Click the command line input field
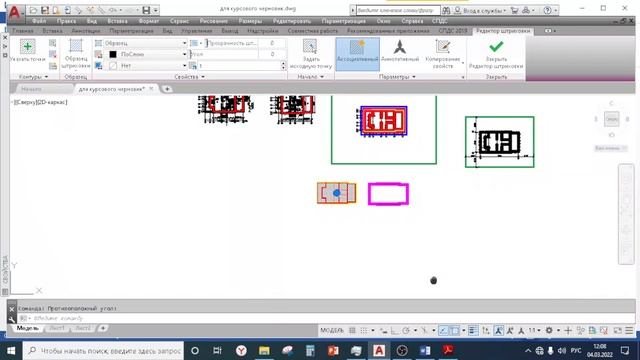This screenshot has width=640, height=360. tap(327, 318)
